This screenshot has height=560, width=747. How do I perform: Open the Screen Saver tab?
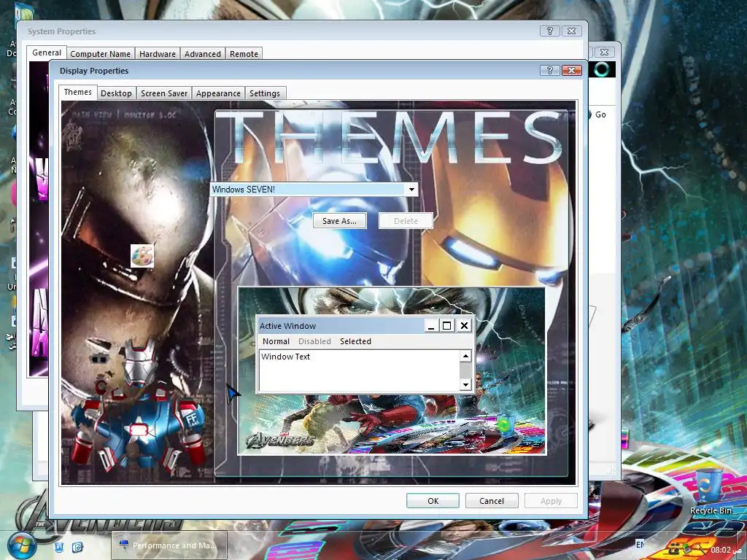164,93
